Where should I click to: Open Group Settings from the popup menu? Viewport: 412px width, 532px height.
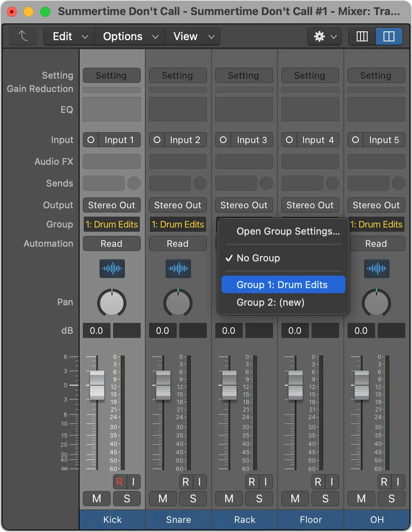(x=288, y=231)
